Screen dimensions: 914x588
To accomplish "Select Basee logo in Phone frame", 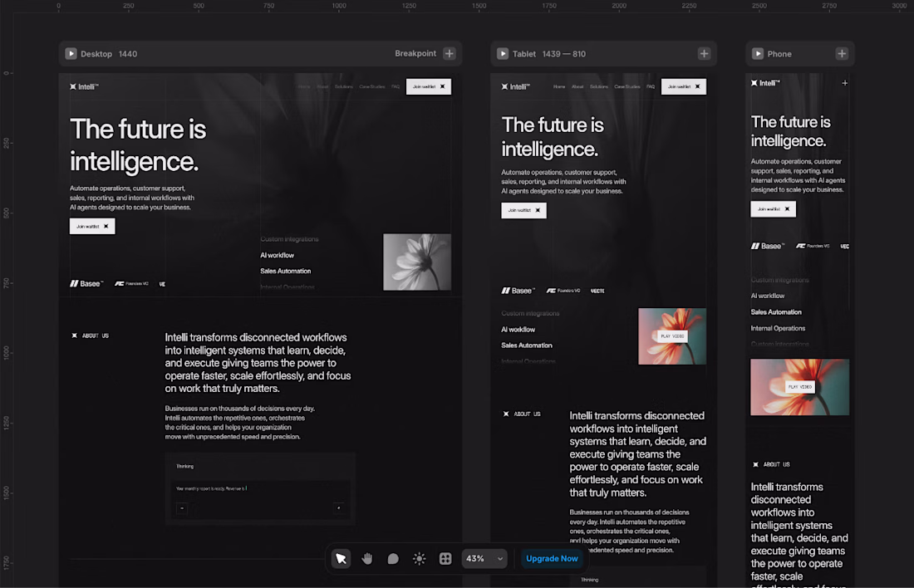I will [768, 246].
